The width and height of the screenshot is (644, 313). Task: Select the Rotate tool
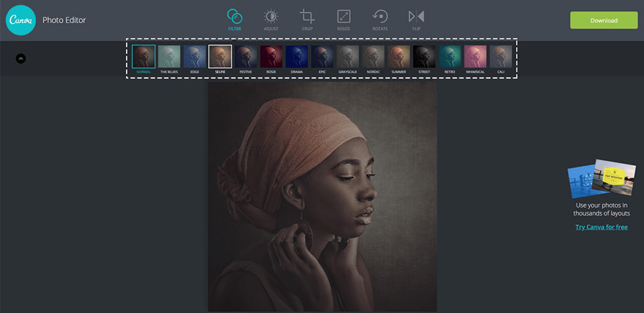pos(380,20)
